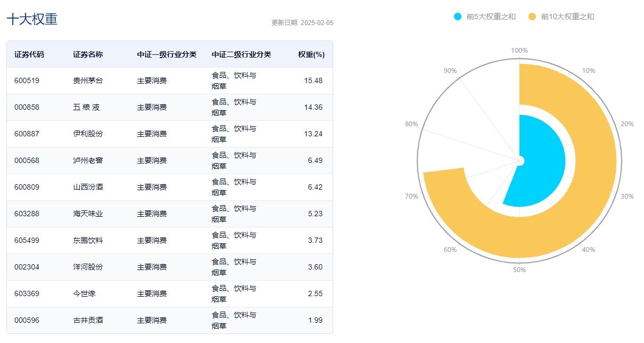This screenshot has width=644, height=343.
Task: Click the 权重(%) column header
Action: (311, 54)
